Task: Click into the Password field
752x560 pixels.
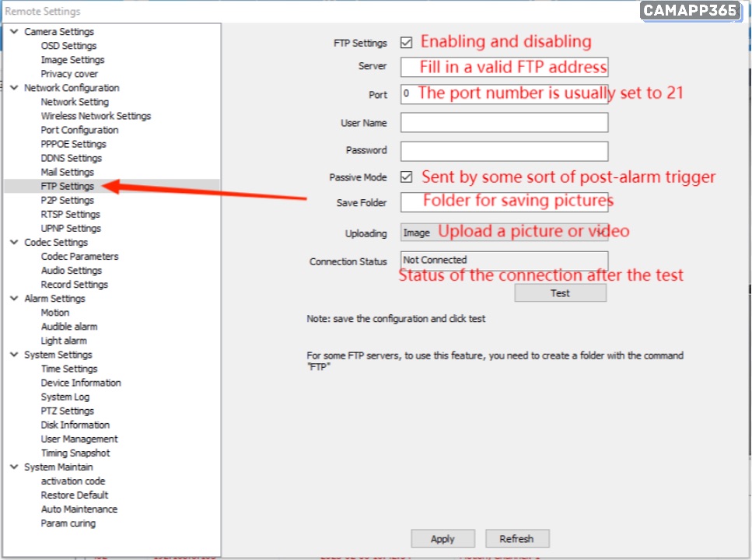Action: click(504, 151)
